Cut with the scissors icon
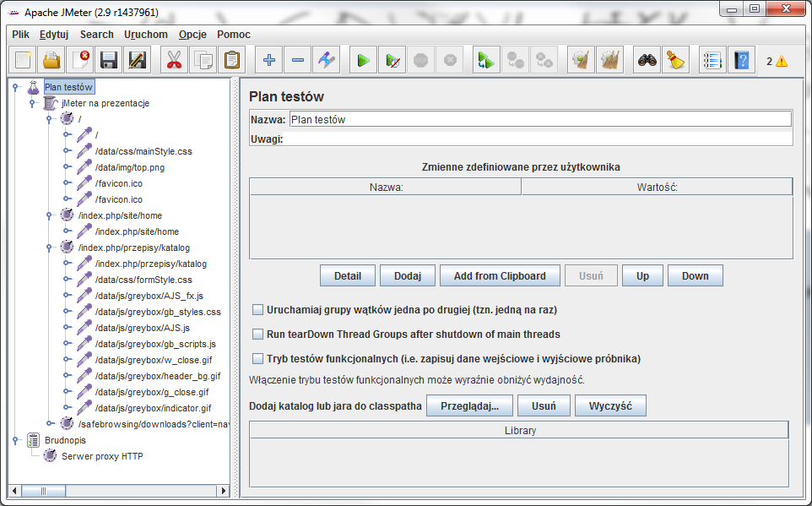 (175, 60)
